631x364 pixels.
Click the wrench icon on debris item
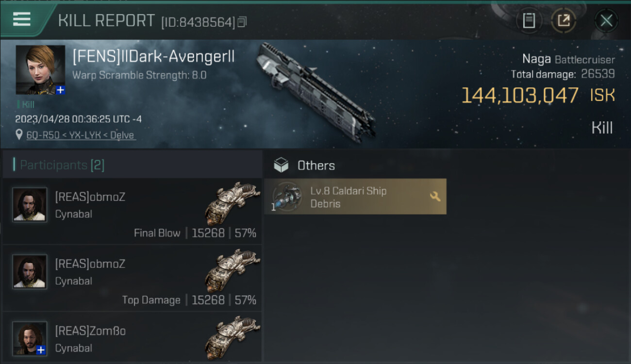(435, 197)
